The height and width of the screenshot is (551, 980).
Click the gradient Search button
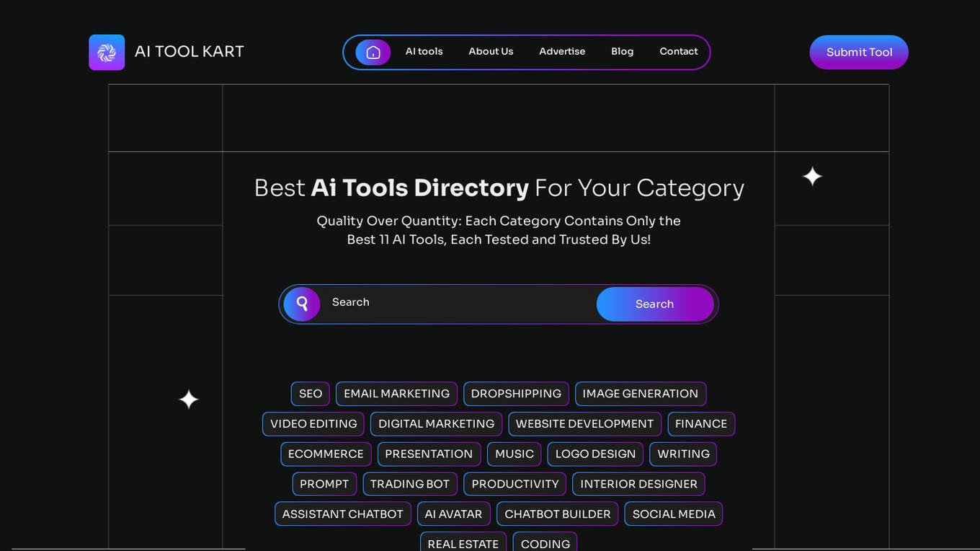[655, 304]
